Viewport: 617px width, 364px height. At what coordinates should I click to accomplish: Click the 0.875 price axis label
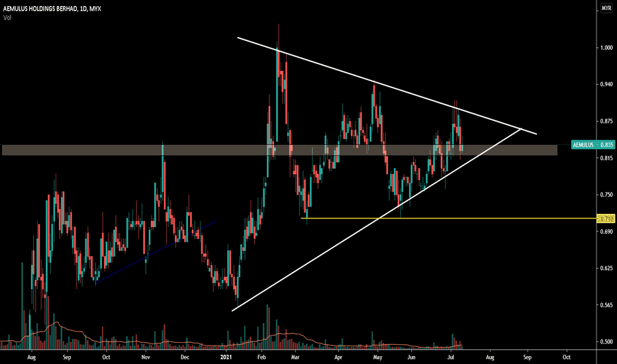606,121
